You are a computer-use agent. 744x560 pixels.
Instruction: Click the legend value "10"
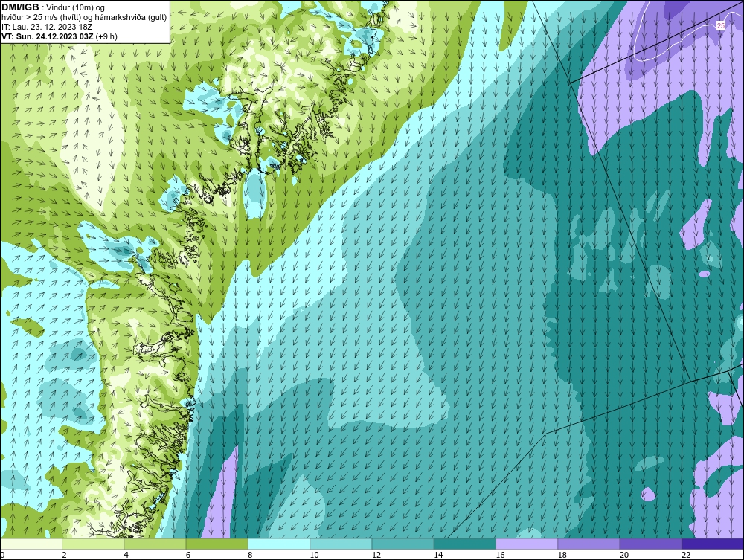click(x=314, y=555)
